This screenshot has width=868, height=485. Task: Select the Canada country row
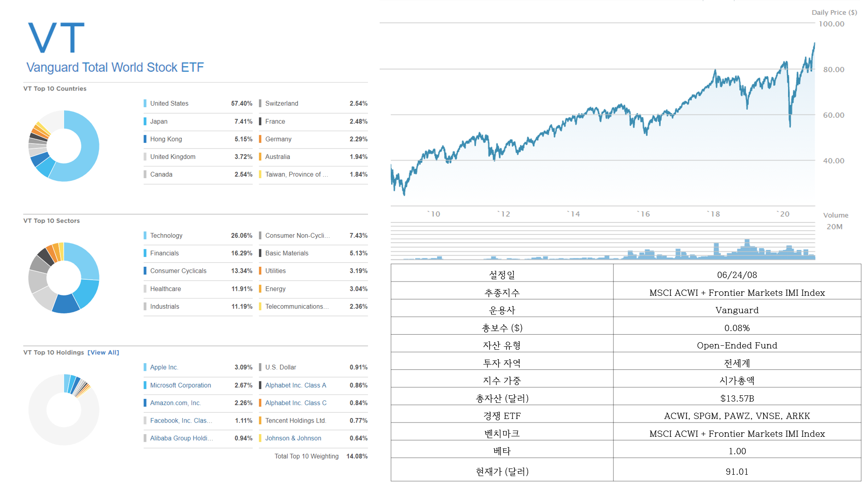pos(198,174)
